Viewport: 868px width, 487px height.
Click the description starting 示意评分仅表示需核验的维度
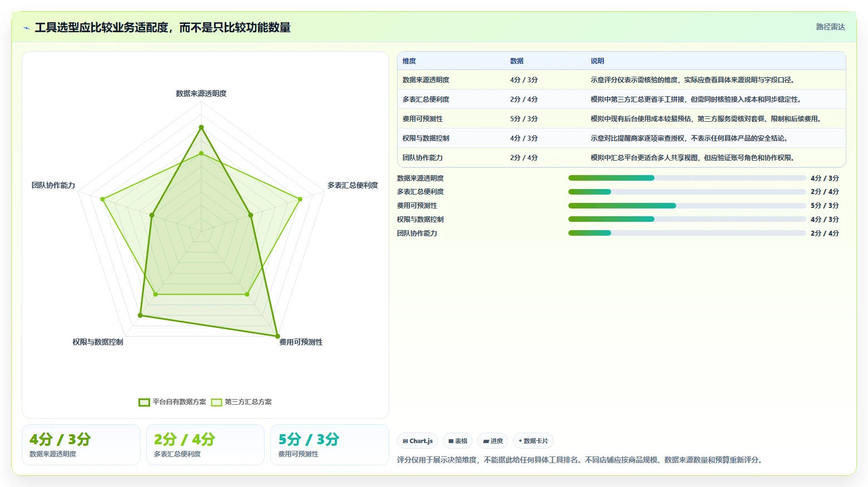pyautogui.click(x=694, y=80)
